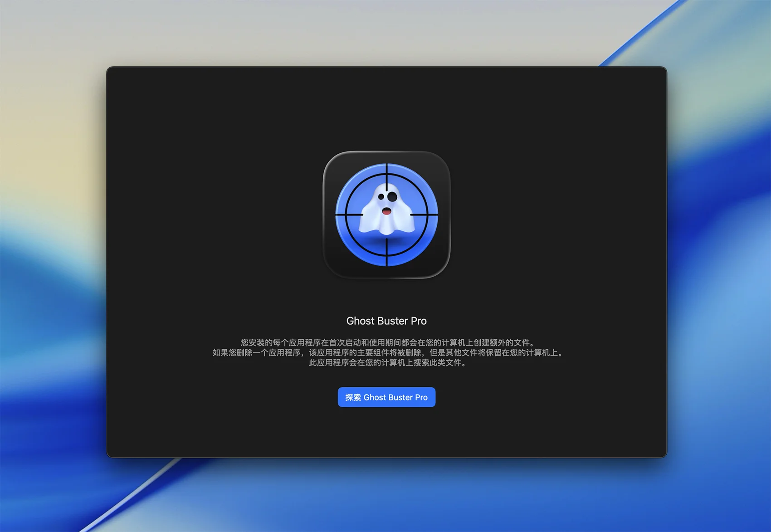Image resolution: width=771 pixels, height=532 pixels.
Task: Click the "Ghost Buster Pro" title text
Action: tap(386, 321)
